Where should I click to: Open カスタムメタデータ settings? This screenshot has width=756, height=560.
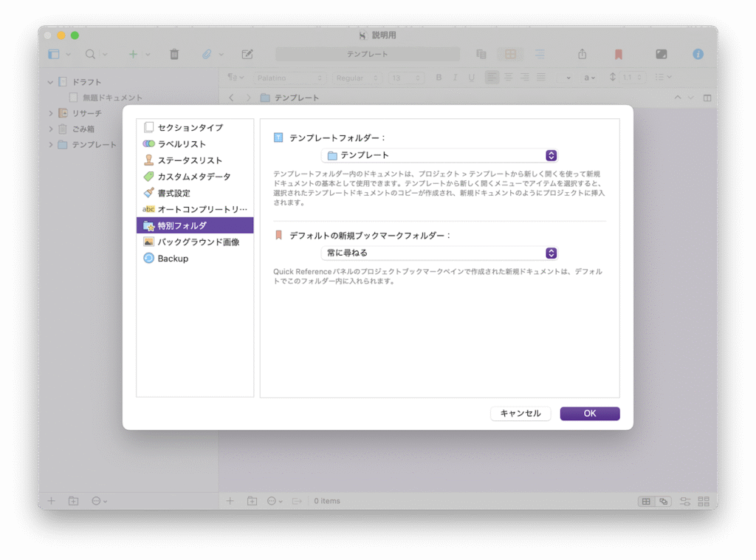[x=195, y=177]
